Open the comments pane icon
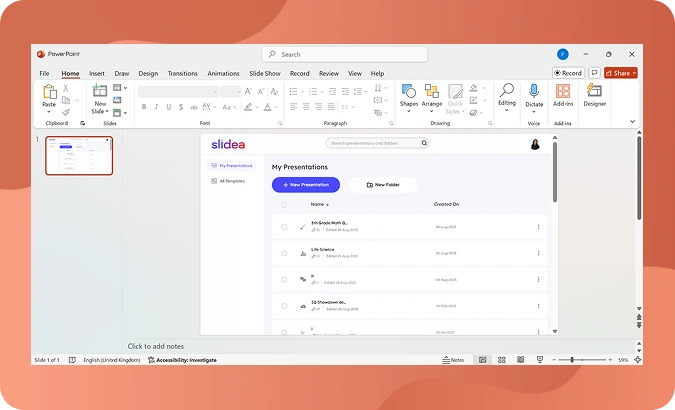The image size is (675, 410). pos(594,73)
